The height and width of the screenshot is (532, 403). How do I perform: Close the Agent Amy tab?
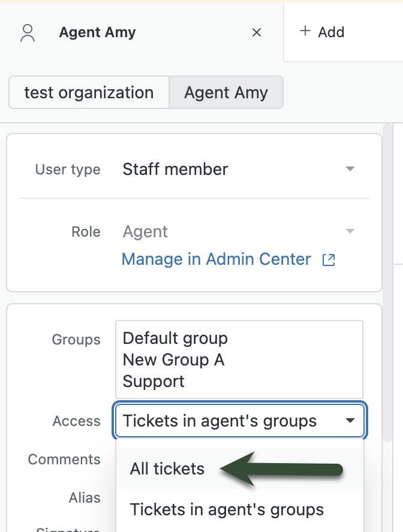[257, 32]
